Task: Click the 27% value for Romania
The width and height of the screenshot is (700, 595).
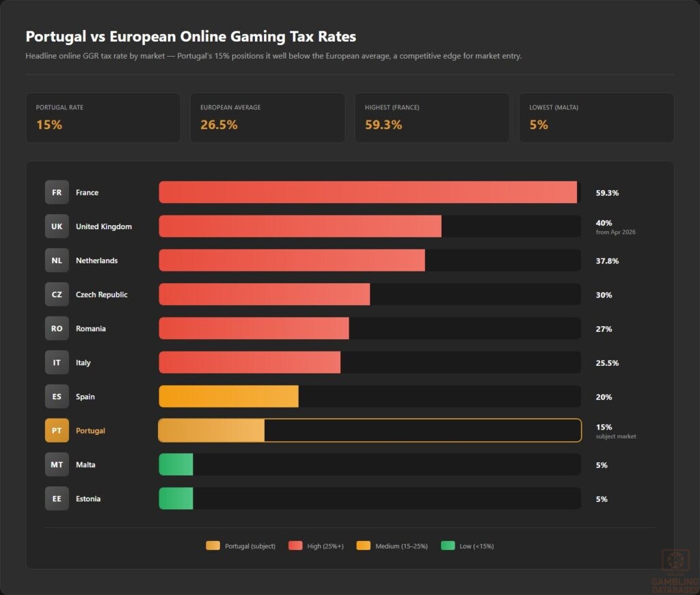Action: click(x=604, y=329)
